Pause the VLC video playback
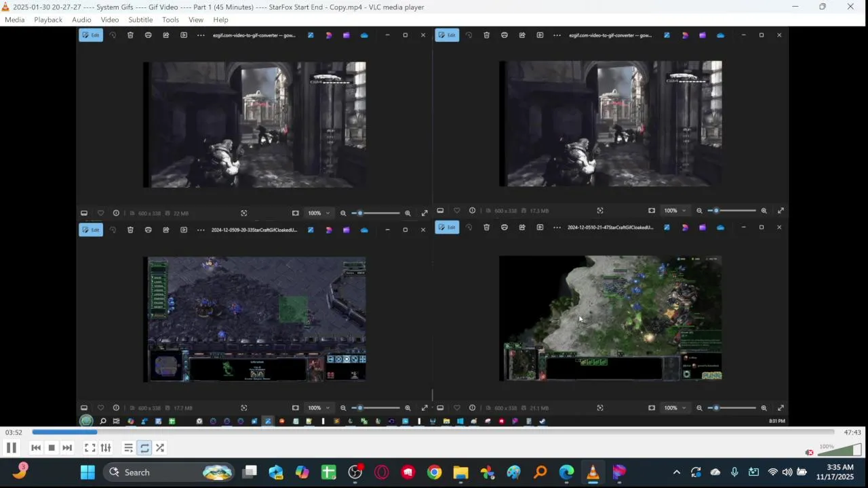 (x=11, y=448)
